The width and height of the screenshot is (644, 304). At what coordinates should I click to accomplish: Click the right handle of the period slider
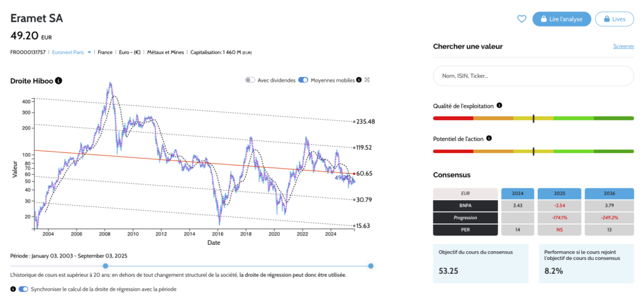coord(370,266)
